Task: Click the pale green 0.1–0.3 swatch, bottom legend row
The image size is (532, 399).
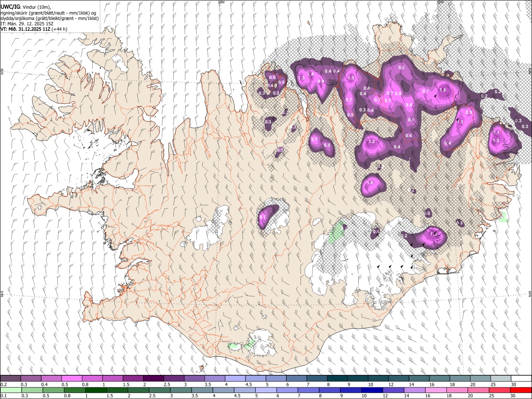Action: tap(10, 390)
